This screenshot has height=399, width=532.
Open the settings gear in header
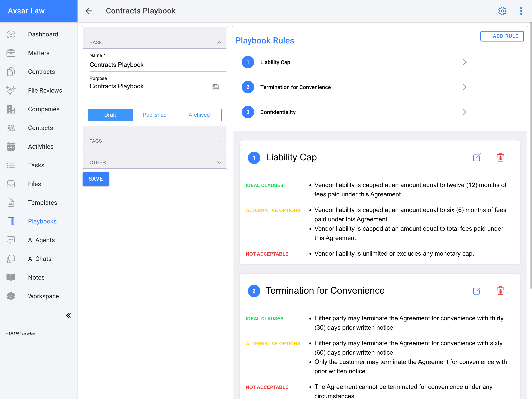(502, 11)
